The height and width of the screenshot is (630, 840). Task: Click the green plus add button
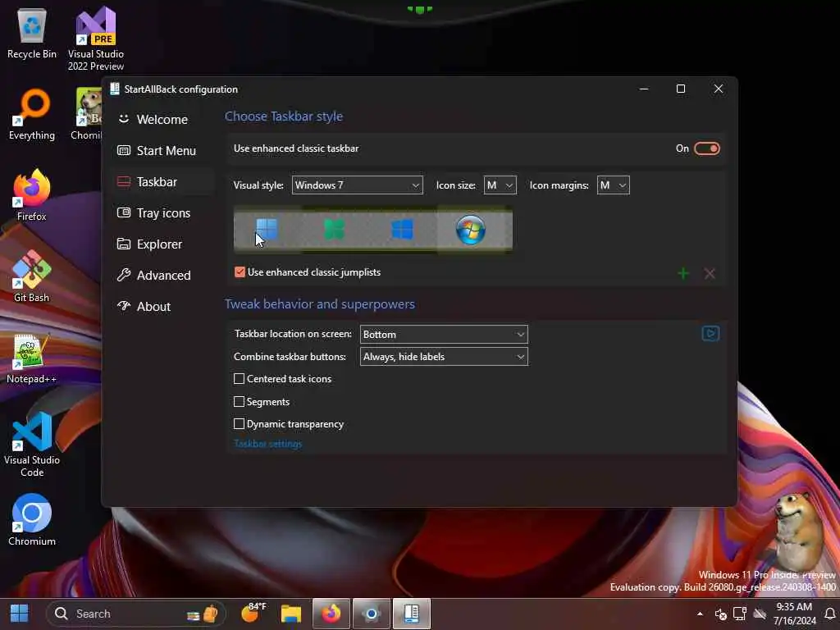683,274
